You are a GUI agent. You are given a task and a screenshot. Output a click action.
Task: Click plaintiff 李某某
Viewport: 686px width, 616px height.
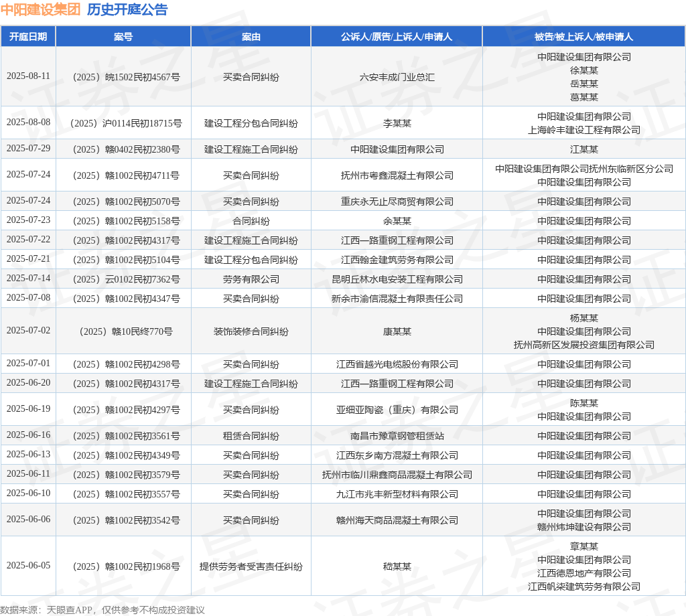[x=397, y=124]
